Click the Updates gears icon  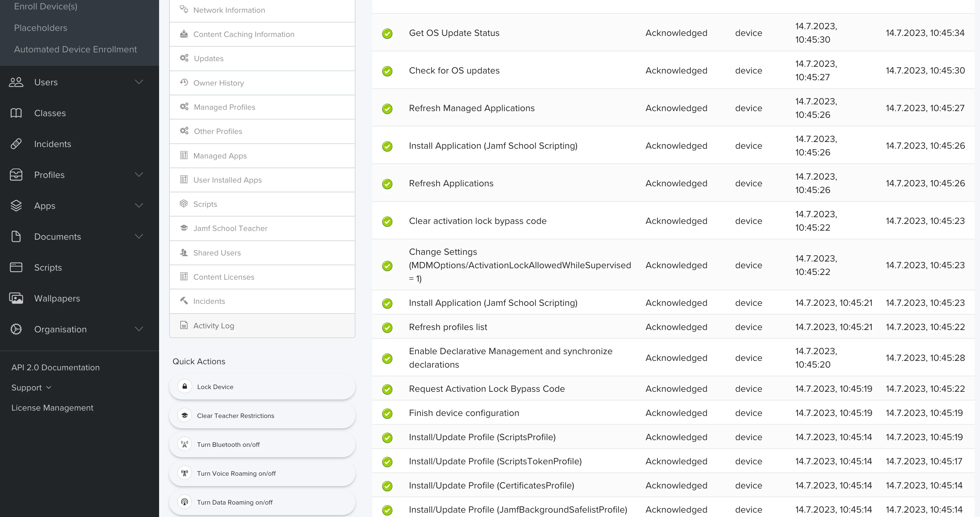click(184, 58)
